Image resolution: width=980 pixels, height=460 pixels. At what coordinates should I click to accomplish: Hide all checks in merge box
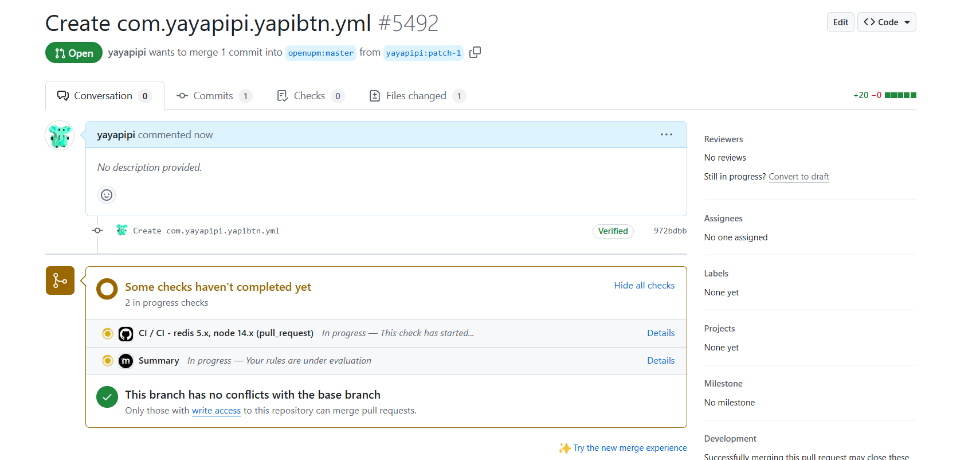pos(644,286)
